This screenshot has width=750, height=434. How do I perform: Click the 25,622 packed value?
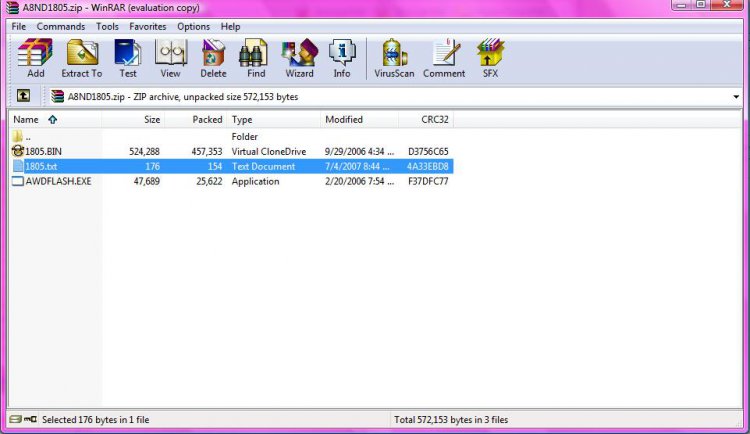209,181
